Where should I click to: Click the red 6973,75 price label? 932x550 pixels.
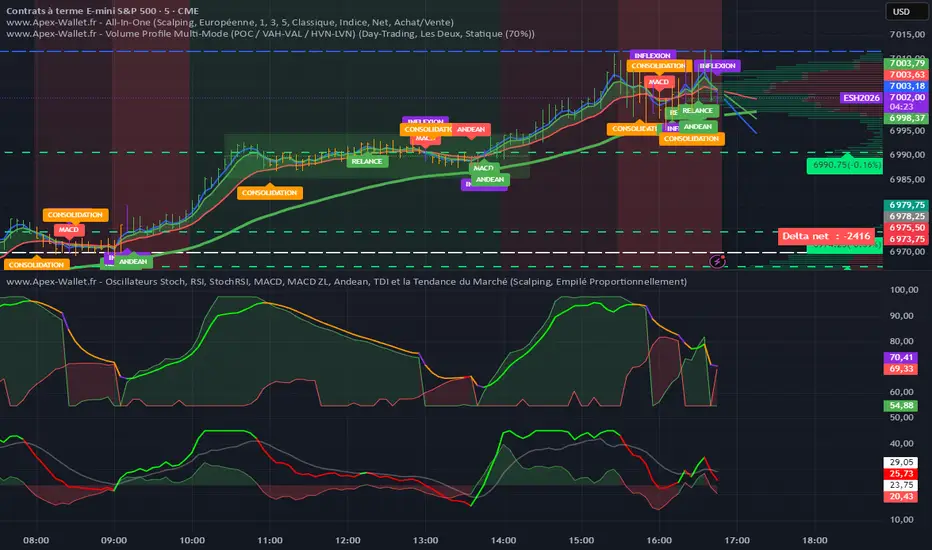coord(907,239)
